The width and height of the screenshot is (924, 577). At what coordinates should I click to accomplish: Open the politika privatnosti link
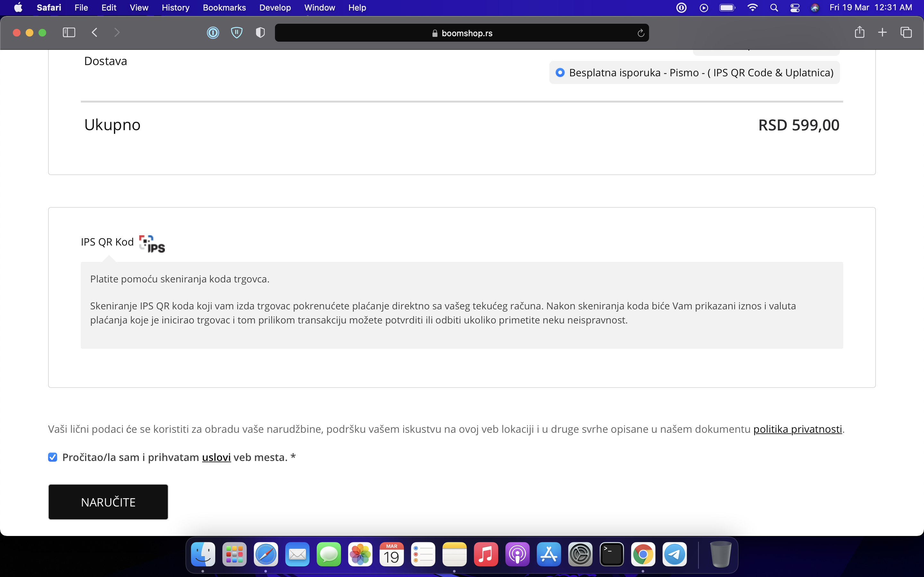[x=797, y=429]
